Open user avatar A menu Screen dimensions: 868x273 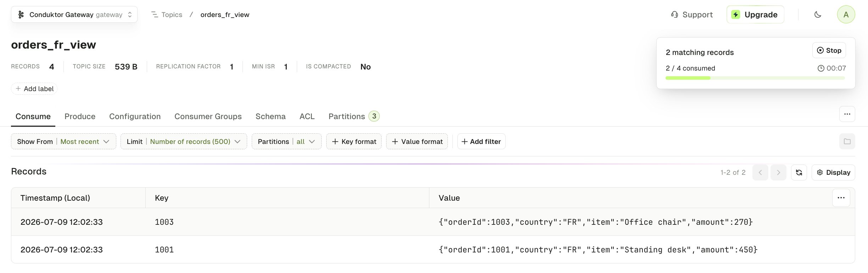pos(846,15)
